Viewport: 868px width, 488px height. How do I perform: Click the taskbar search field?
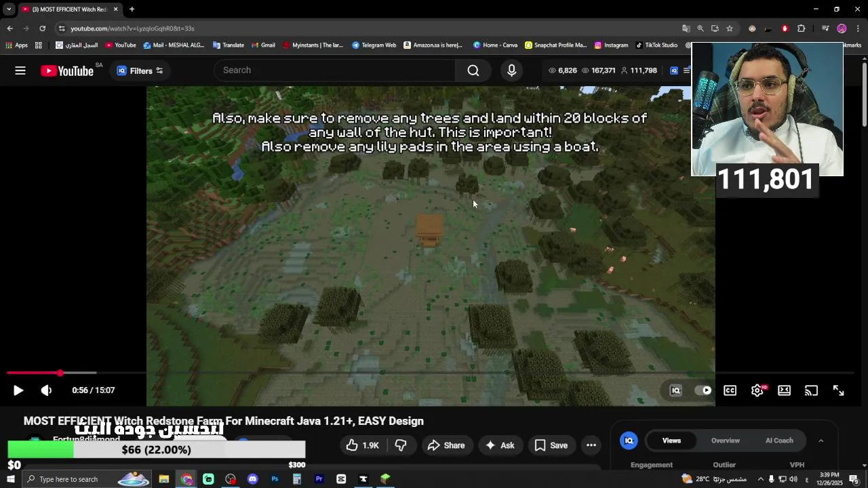pos(88,479)
